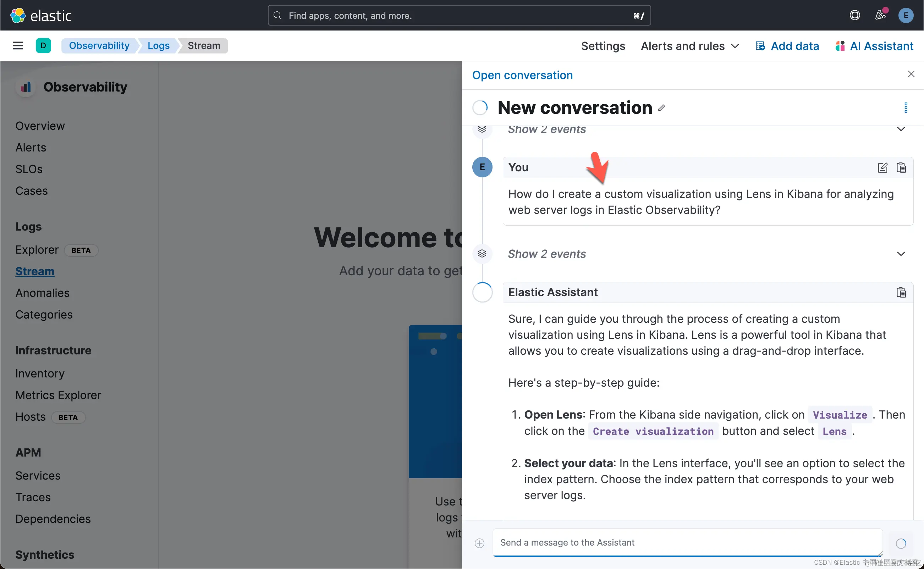Expand the Show 2 events chevron below You message
This screenshot has width=924, height=569.
coord(901,254)
